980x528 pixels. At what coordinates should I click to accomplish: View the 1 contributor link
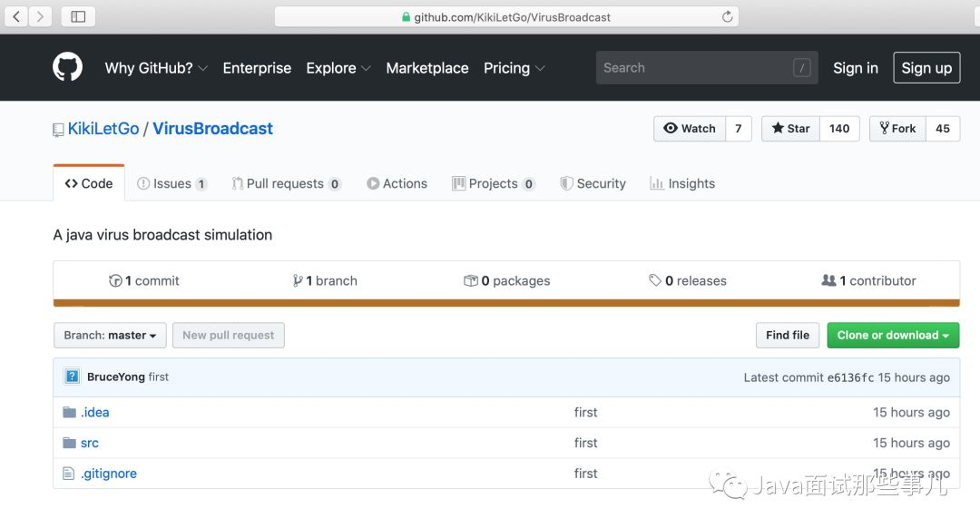click(x=868, y=280)
